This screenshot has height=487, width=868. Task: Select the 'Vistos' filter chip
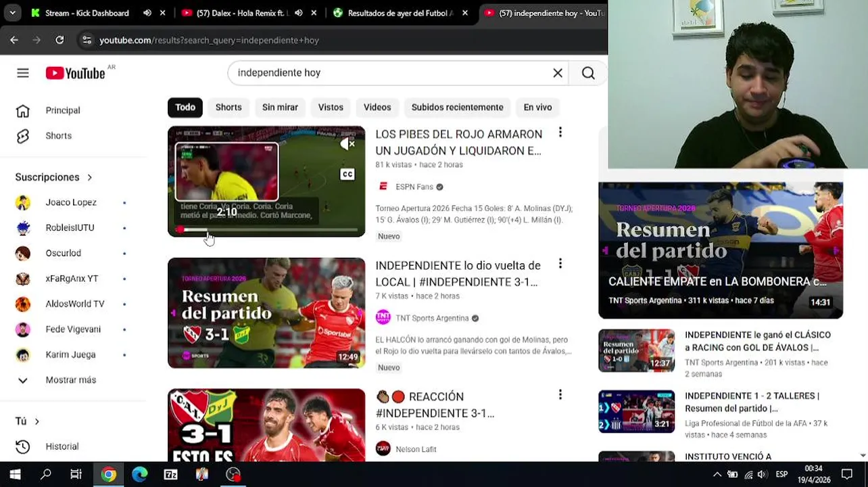[x=331, y=108]
